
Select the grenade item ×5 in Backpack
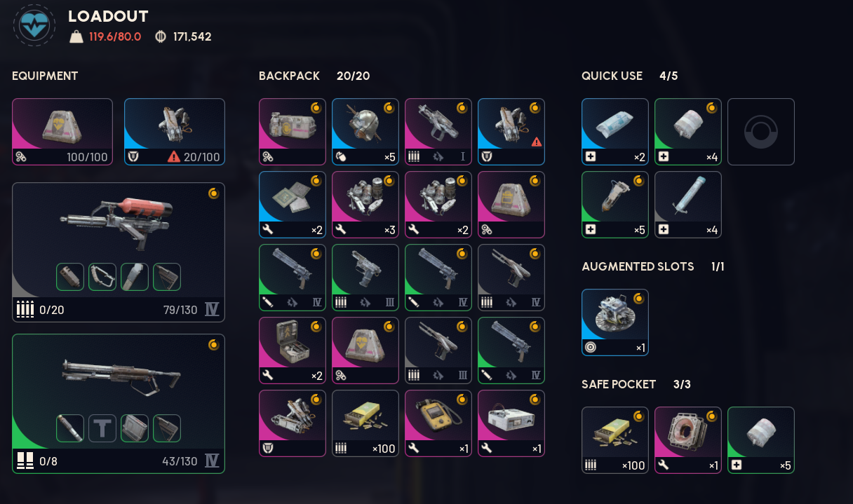tap(365, 132)
